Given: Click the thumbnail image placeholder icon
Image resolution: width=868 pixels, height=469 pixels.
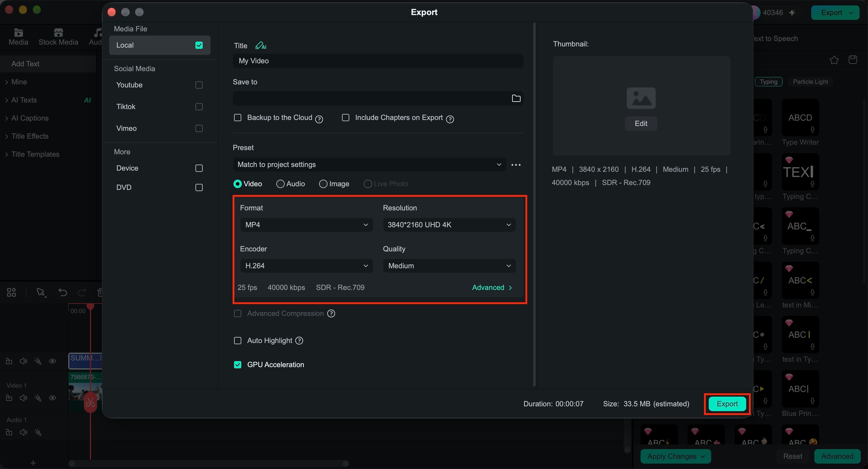Looking at the screenshot, I should (641, 98).
